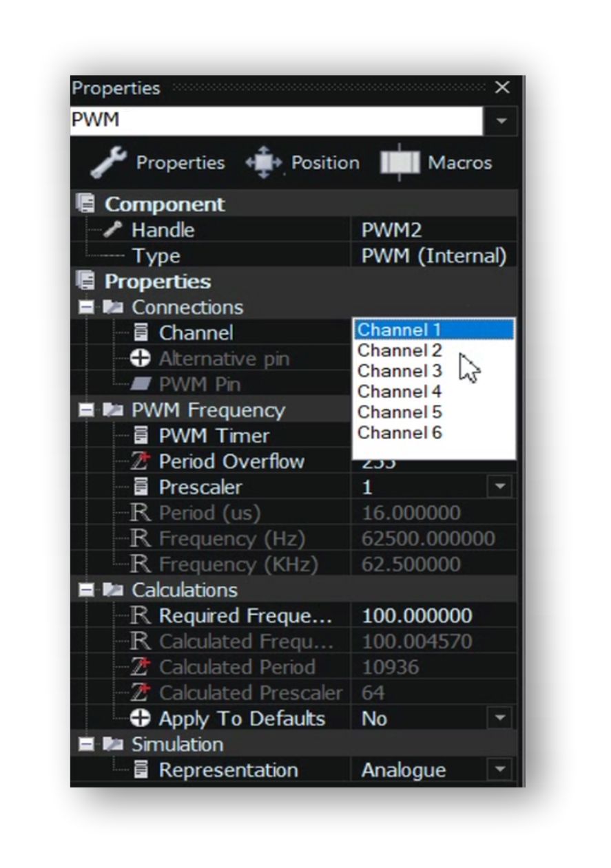Image resolution: width=611 pixels, height=868 pixels.
Task: Click the PWM Pin icon
Action: [141, 385]
